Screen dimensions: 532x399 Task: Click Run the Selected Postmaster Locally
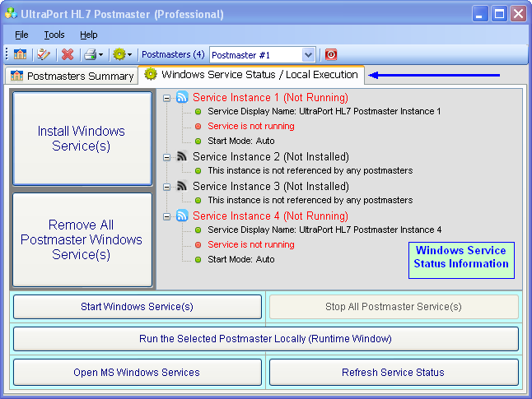pyautogui.click(x=265, y=339)
